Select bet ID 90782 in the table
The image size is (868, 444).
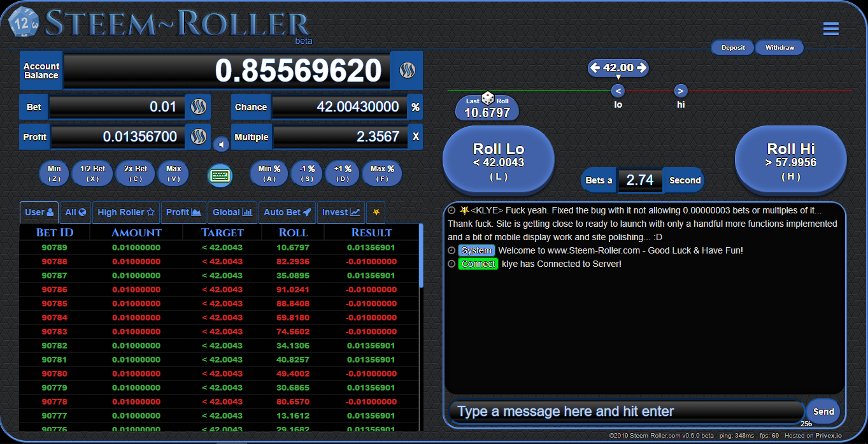pos(55,346)
